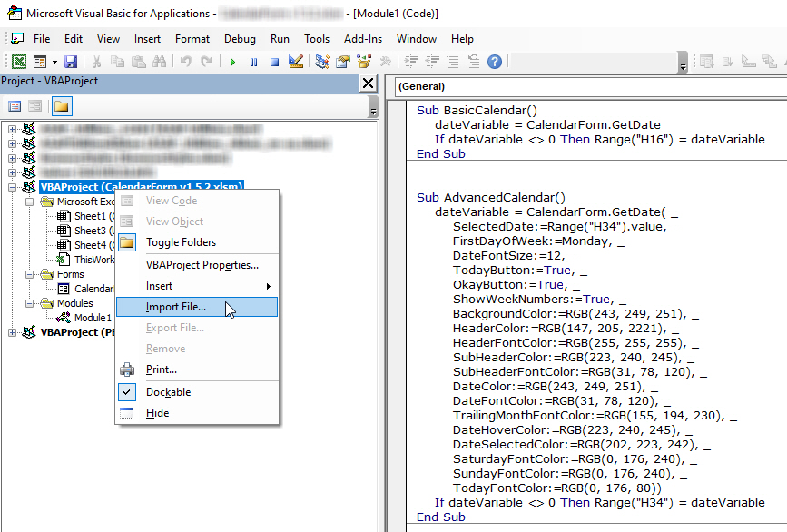
Task: Click the Indent toolbar icon
Action: pyautogui.click(x=411, y=62)
